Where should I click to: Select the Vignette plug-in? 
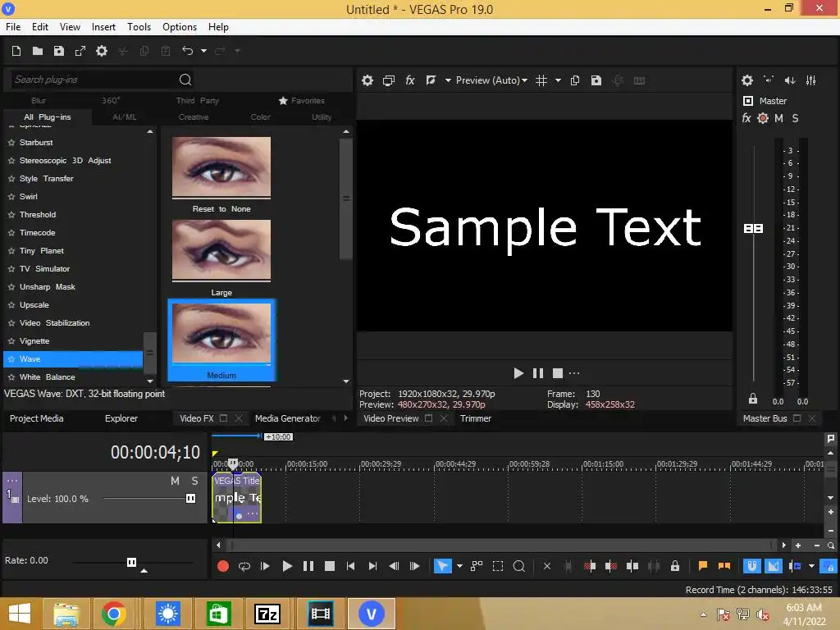click(x=34, y=341)
